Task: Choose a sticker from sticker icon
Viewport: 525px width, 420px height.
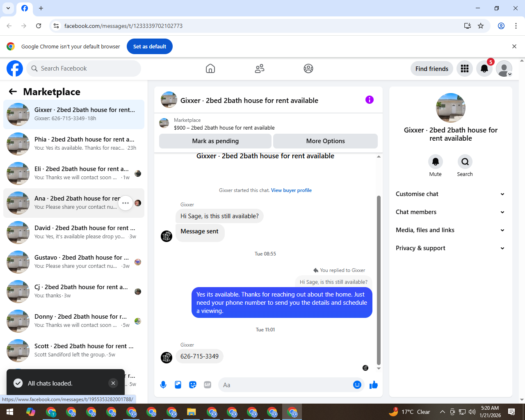Action: tap(193, 385)
